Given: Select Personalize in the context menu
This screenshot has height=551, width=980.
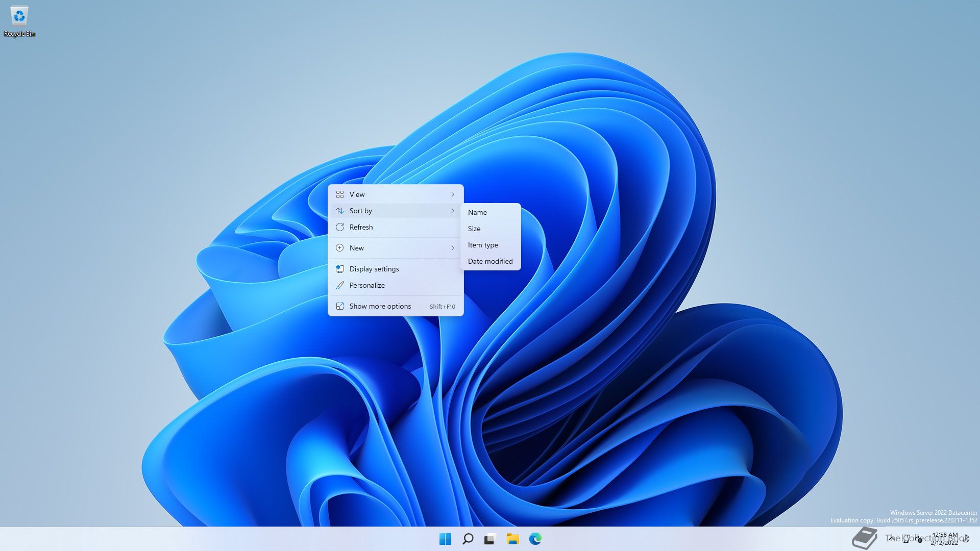Looking at the screenshot, I should pyautogui.click(x=396, y=285).
